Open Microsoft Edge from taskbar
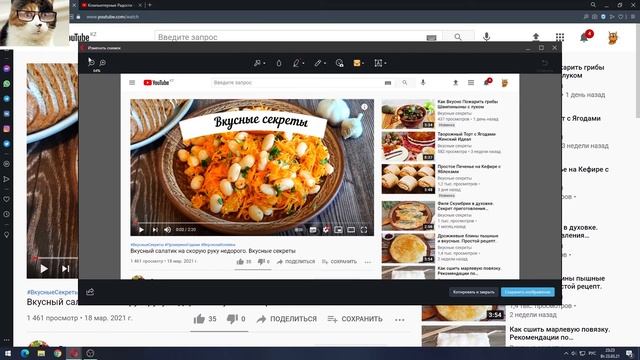This screenshot has height=360, width=640. click(x=24, y=353)
